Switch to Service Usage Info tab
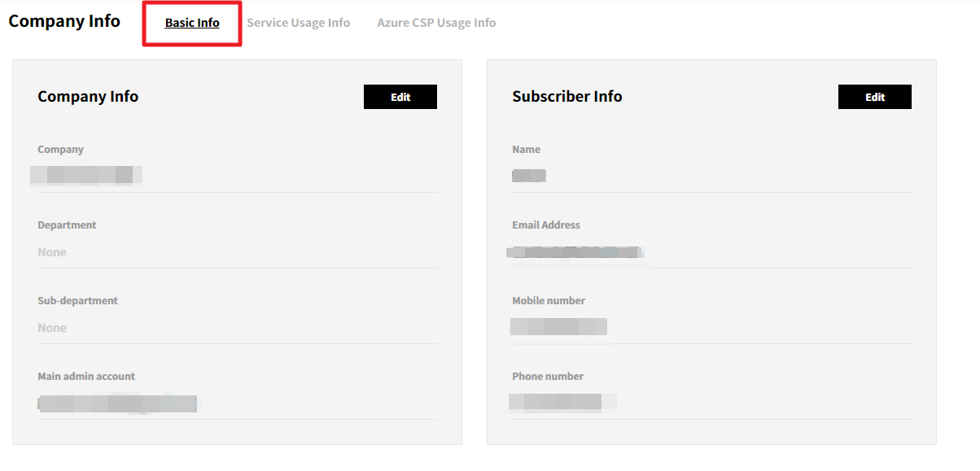 click(x=298, y=23)
